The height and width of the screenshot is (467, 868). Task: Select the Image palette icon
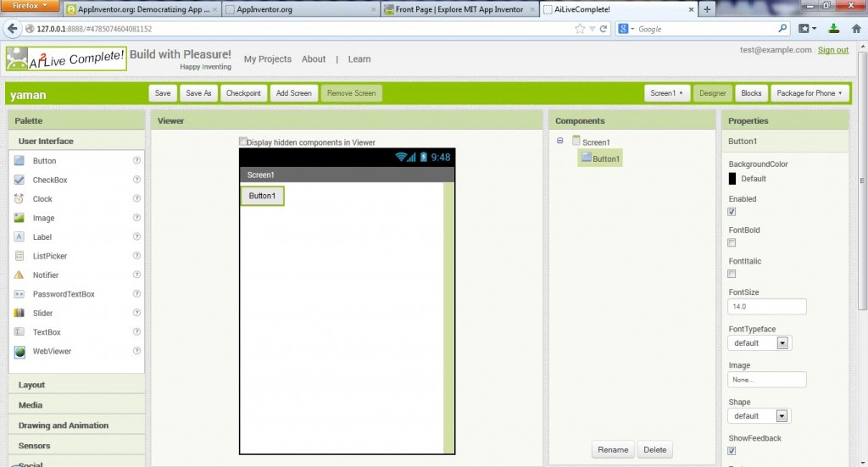point(19,218)
